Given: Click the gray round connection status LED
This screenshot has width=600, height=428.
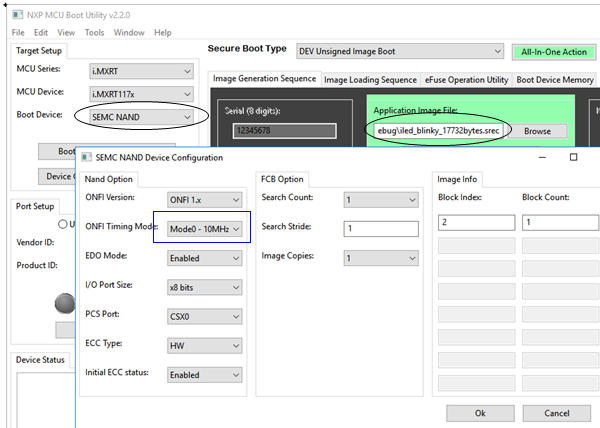Looking at the screenshot, I should 65,303.
